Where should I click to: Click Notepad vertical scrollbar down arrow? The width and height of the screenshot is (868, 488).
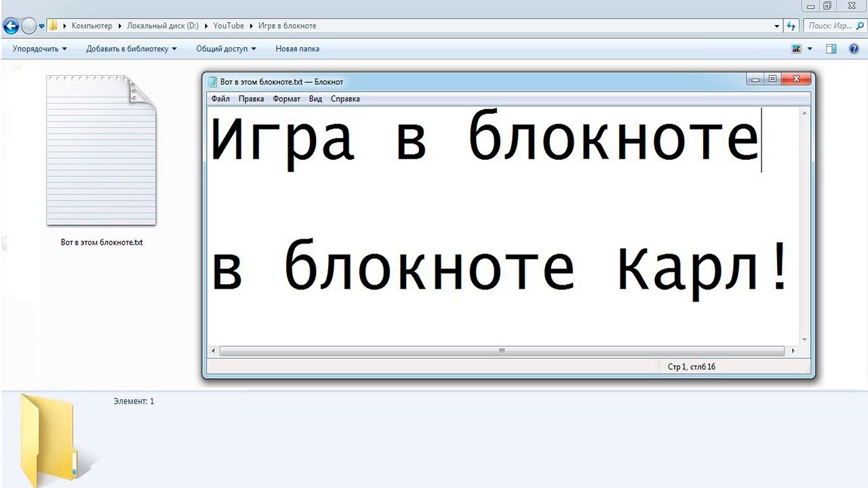(x=805, y=340)
